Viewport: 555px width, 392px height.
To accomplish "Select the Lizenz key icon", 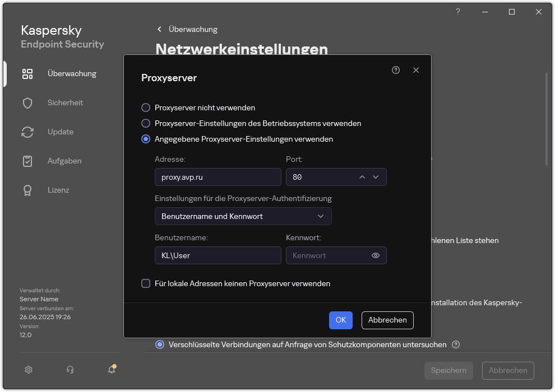I will 27,190.
